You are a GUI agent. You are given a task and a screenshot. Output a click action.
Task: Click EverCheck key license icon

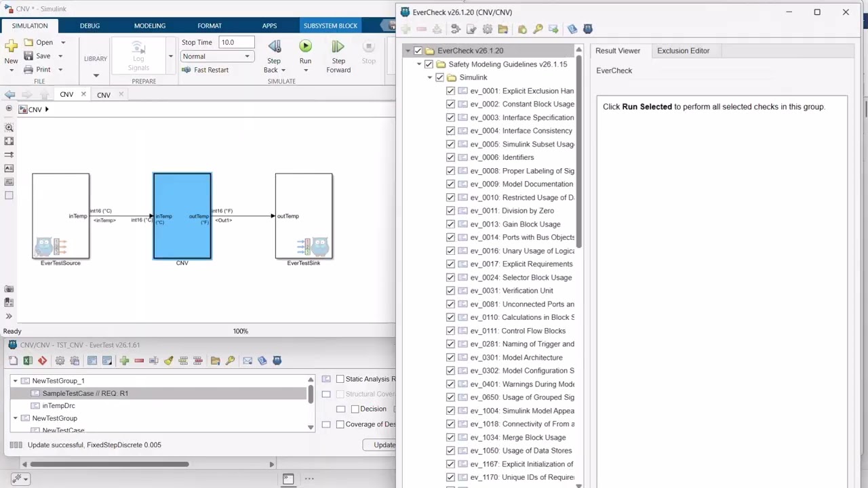(x=538, y=29)
